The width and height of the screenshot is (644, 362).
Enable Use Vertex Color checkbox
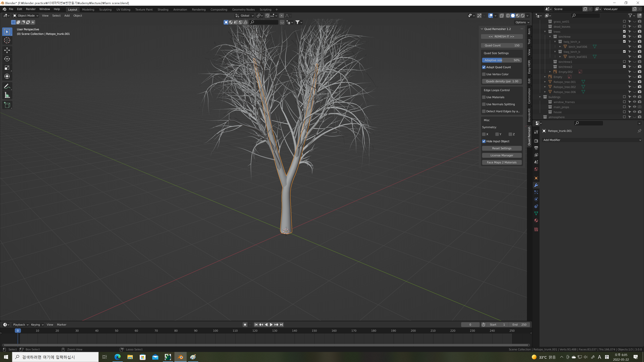click(484, 74)
